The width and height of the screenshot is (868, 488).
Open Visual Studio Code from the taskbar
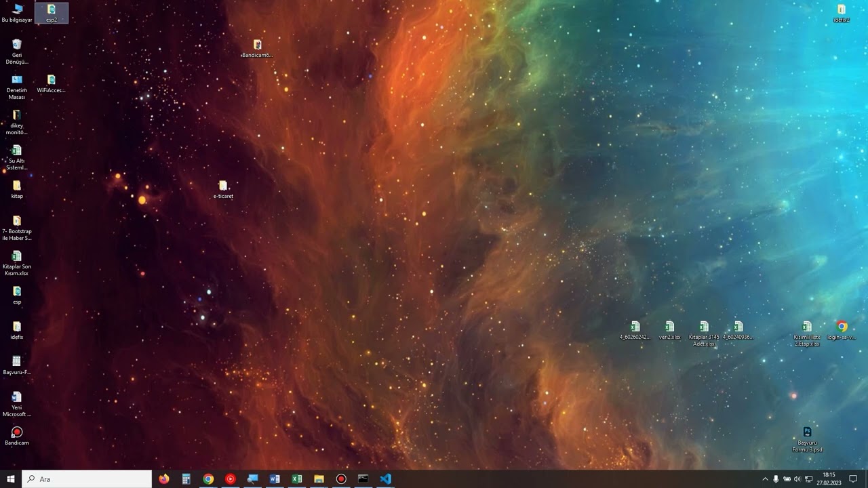click(x=386, y=479)
